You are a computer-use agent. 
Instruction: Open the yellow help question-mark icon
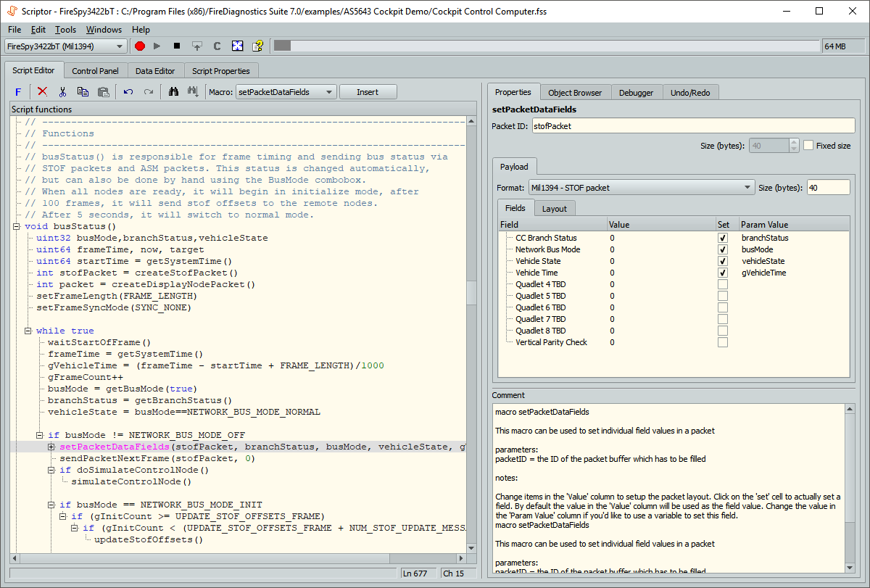point(257,46)
